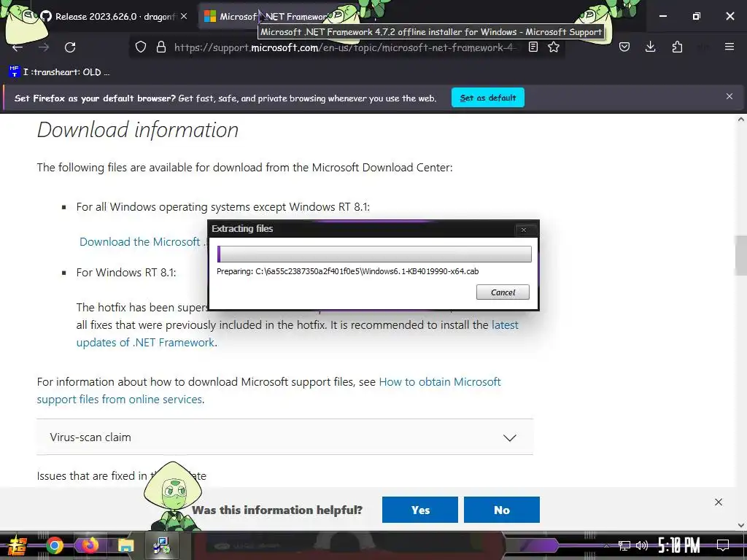The width and height of the screenshot is (747, 560).
Task: Click the scrollbar down arrow
Action: pyautogui.click(x=741, y=525)
